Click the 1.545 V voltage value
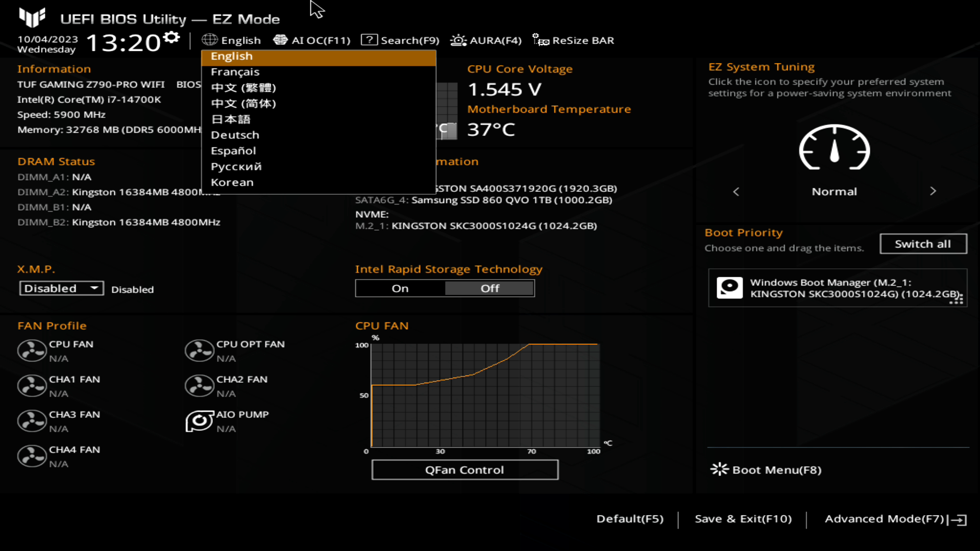Viewport: 980px width, 551px height. click(504, 89)
